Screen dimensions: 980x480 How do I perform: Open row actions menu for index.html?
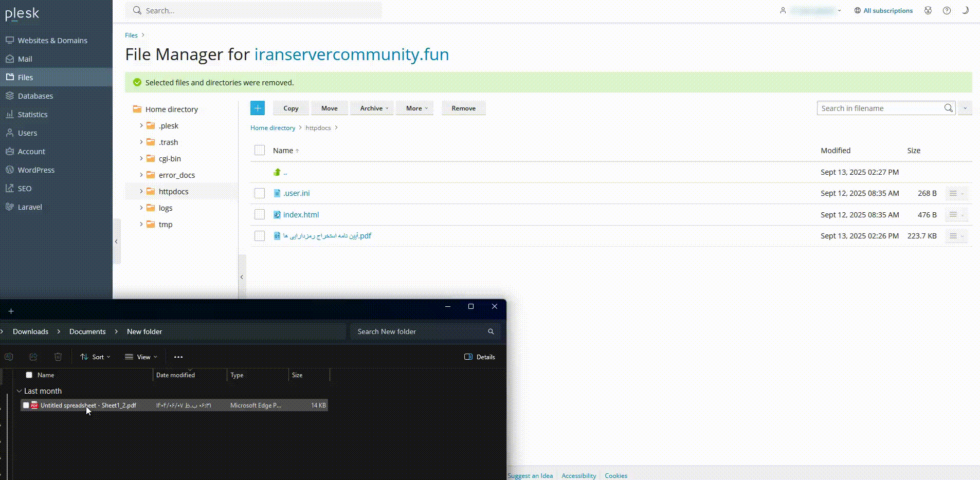click(956, 215)
